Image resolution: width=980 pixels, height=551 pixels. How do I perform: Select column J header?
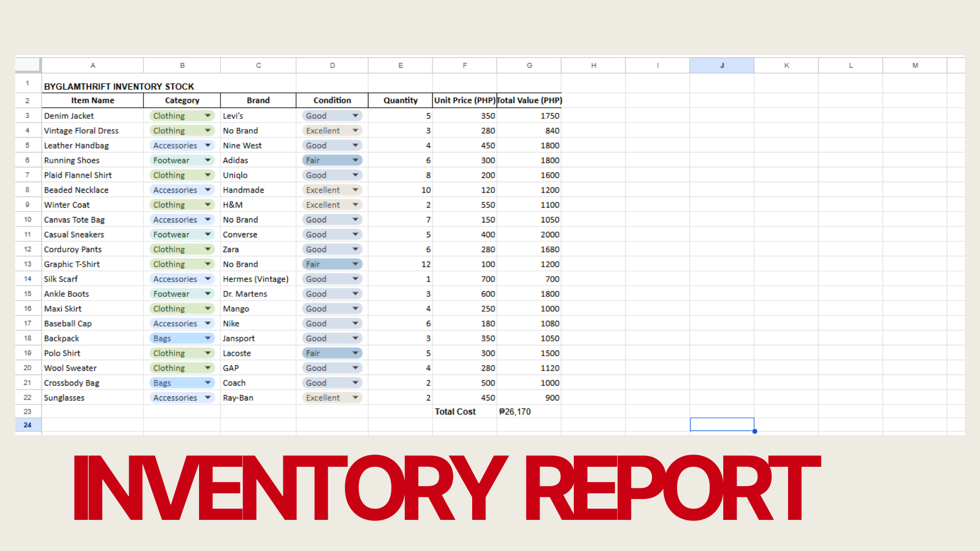point(722,65)
